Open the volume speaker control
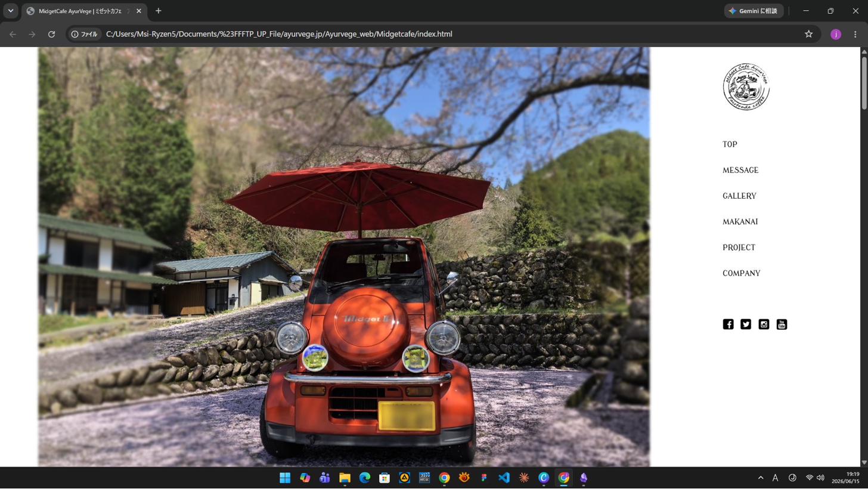 point(820,478)
